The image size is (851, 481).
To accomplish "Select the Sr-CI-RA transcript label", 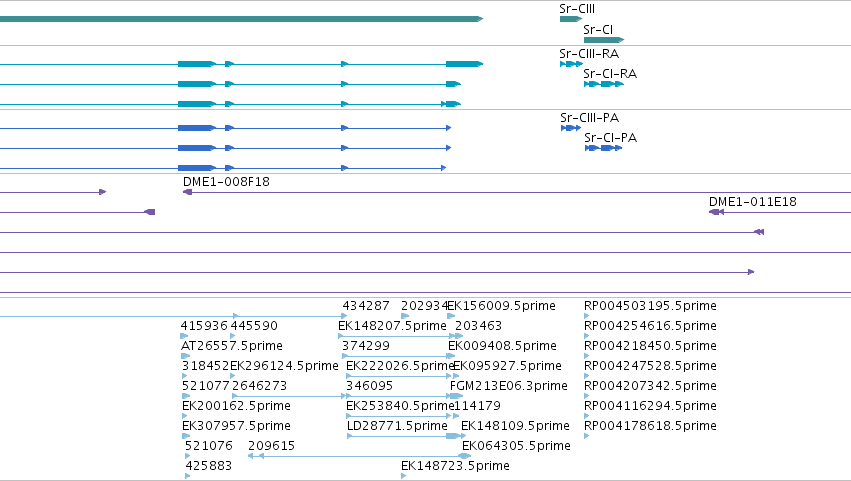I will [610, 73].
